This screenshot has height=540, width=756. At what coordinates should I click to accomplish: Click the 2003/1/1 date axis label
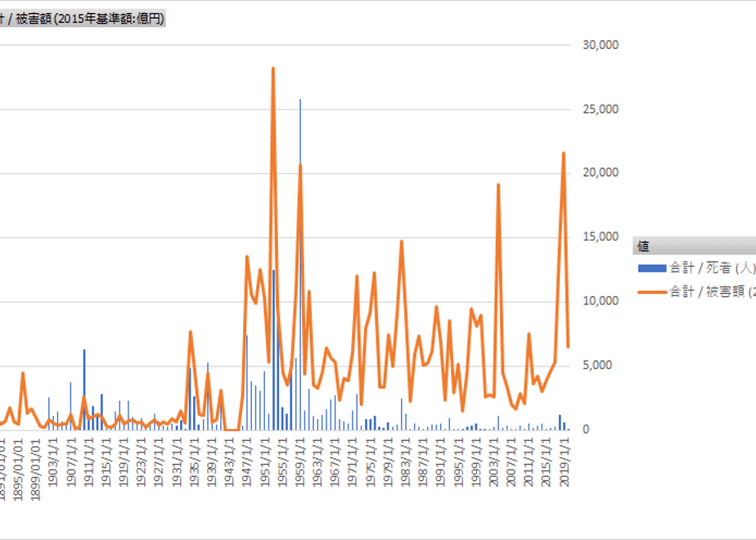click(x=493, y=462)
